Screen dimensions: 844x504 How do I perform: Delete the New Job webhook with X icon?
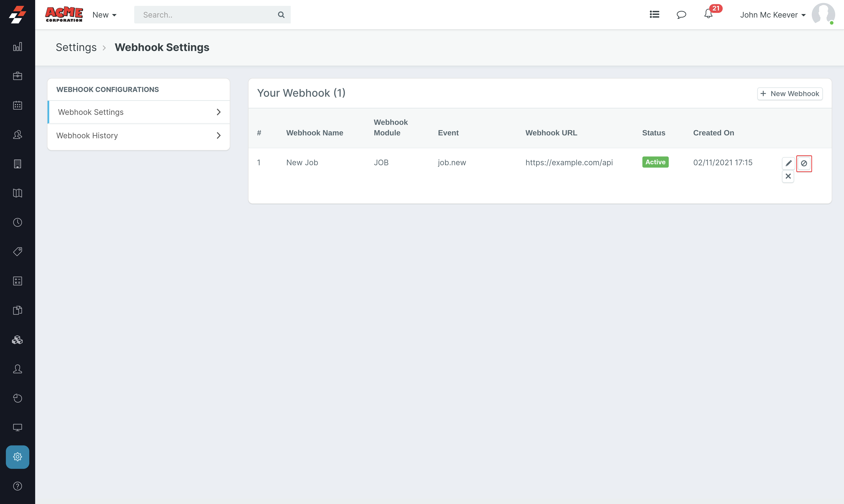pyautogui.click(x=788, y=176)
